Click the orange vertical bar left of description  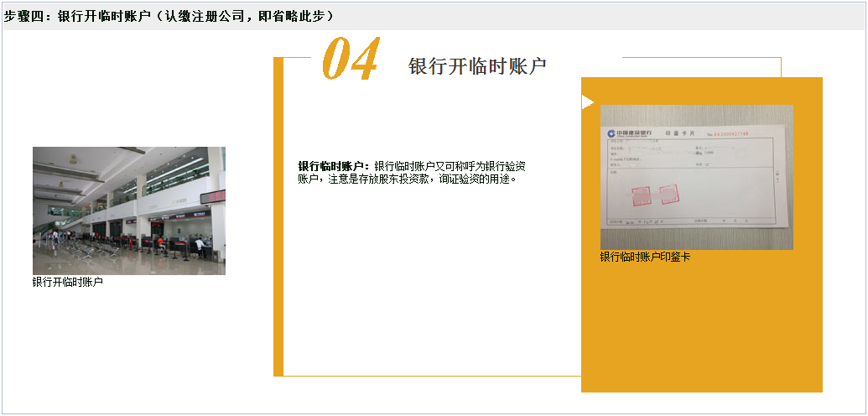[x=278, y=218]
